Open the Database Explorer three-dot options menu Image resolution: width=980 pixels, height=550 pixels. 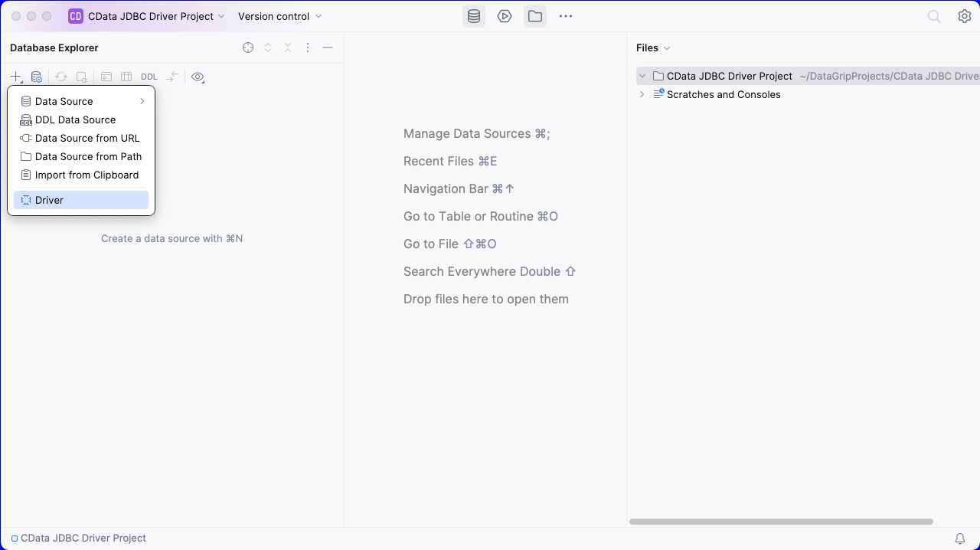[x=308, y=47]
